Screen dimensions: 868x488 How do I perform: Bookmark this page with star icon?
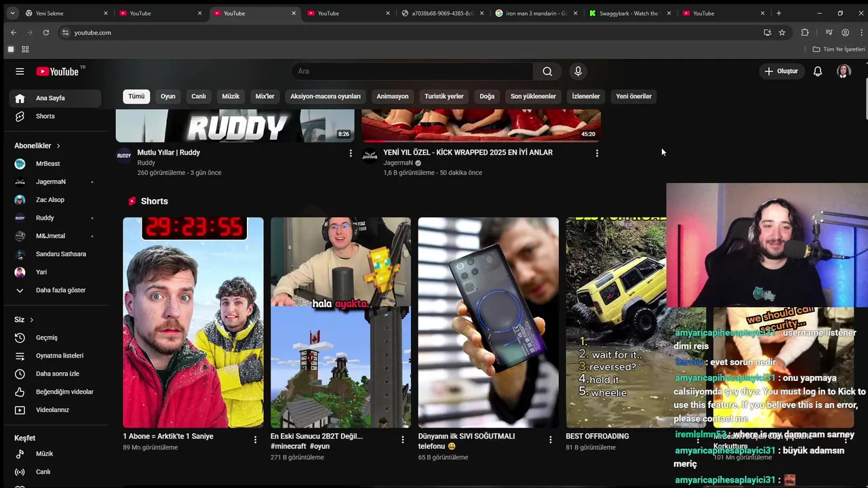(x=782, y=33)
